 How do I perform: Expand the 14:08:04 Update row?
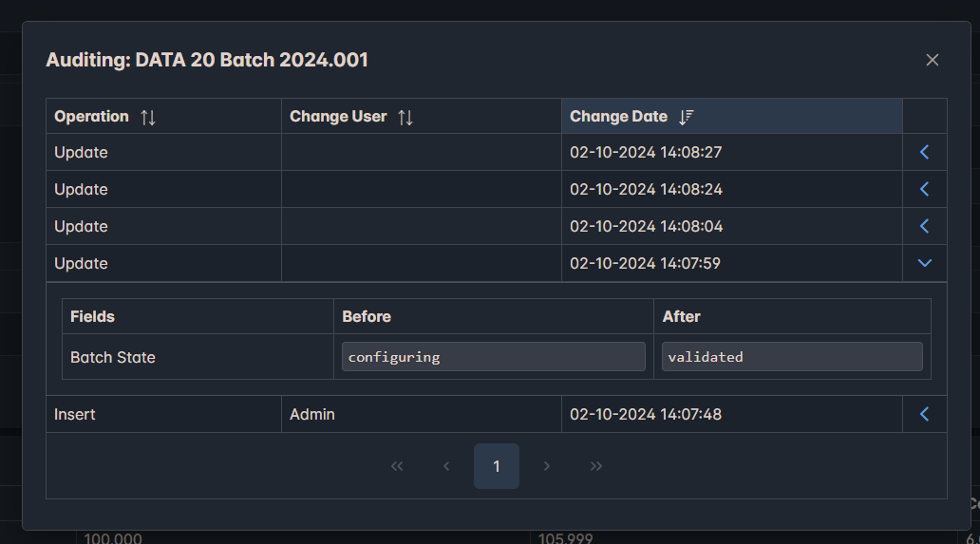[924, 226]
